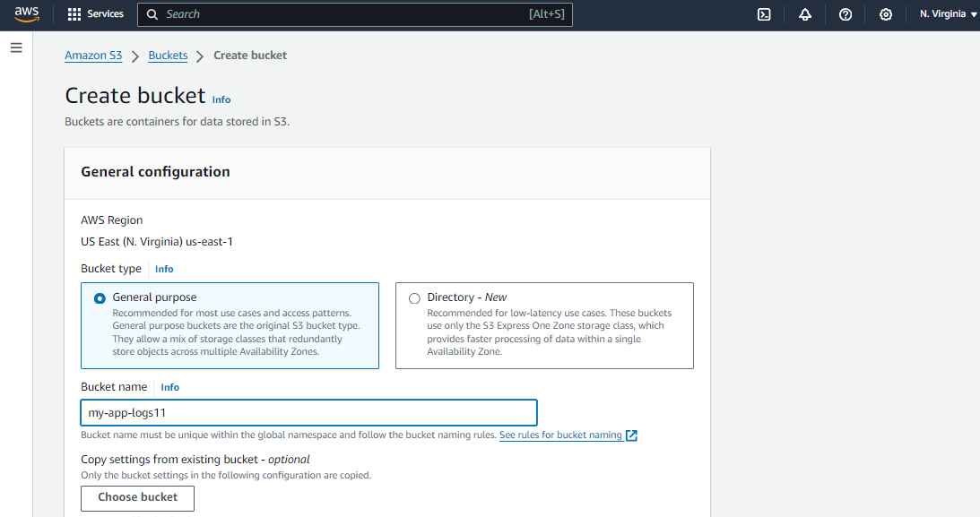Screen dimensions: 980x517
Task: Open settings via the gear icon
Action: point(886,14)
